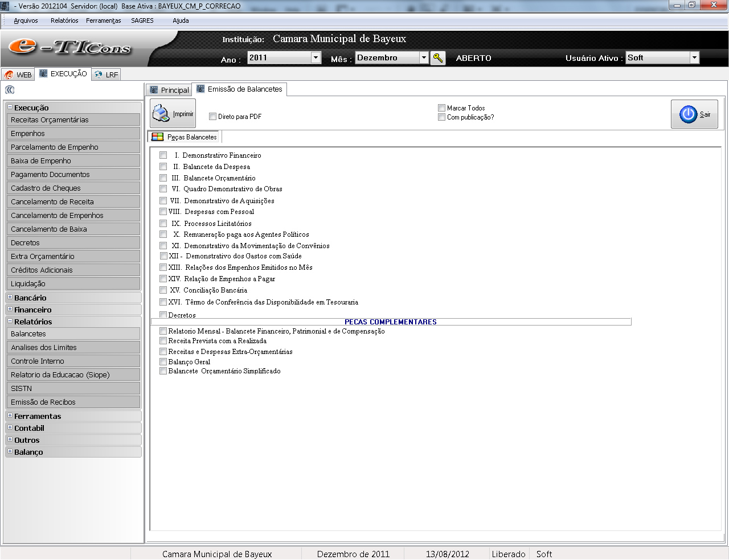Viewport: 729px width, 560px height.
Task: Open the Mês month dropdown
Action: pyautogui.click(x=423, y=57)
